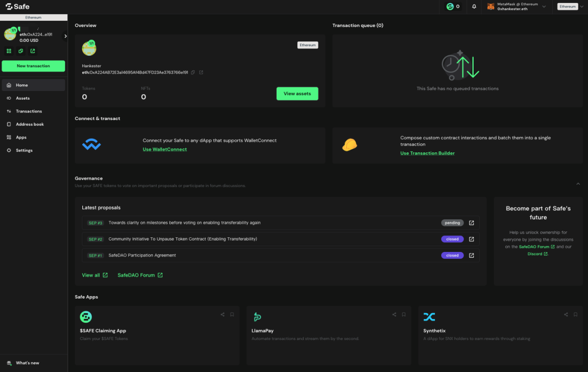Click the View assets button
588x372 pixels.
(297, 94)
